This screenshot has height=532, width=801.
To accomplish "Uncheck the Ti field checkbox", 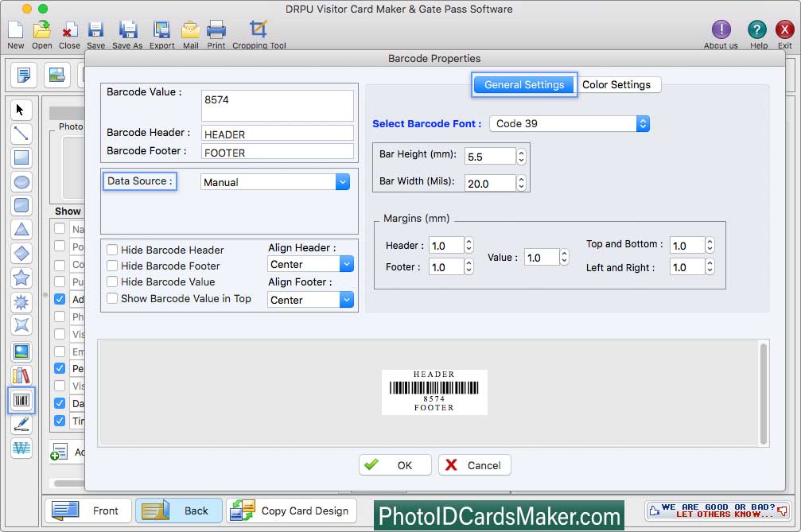I will [x=60, y=420].
